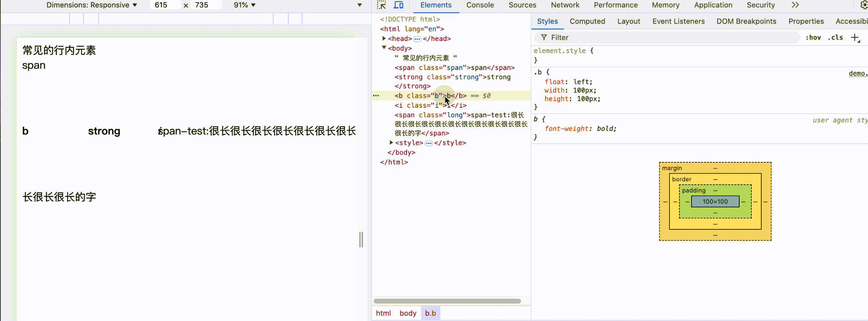
Task: Select the DOCTYPE html row
Action: [410, 19]
